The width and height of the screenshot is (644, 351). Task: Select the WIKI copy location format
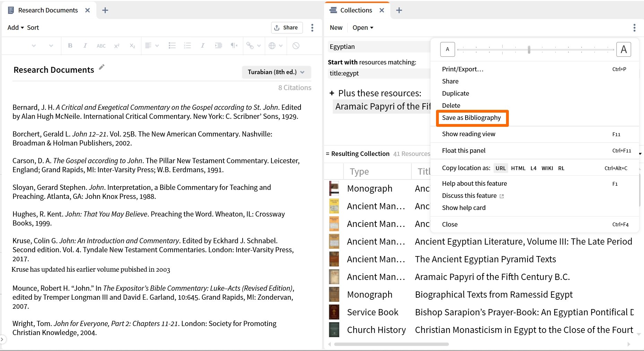547,168
